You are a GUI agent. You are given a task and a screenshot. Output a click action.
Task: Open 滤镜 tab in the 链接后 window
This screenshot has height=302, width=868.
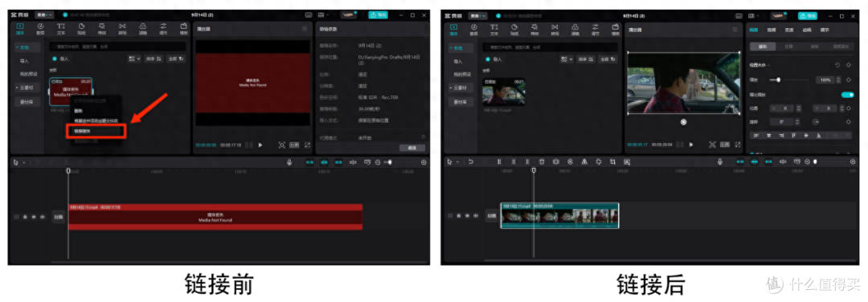tap(575, 29)
